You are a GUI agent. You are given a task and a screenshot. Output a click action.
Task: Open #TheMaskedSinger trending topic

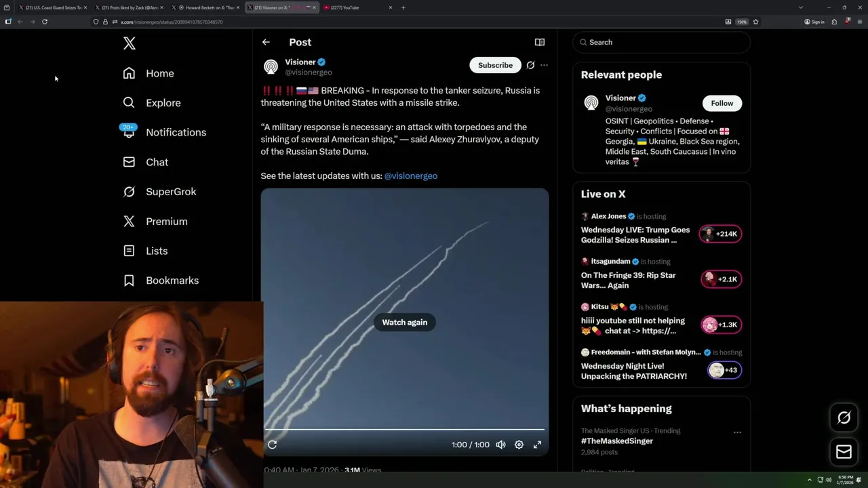coord(617,441)
